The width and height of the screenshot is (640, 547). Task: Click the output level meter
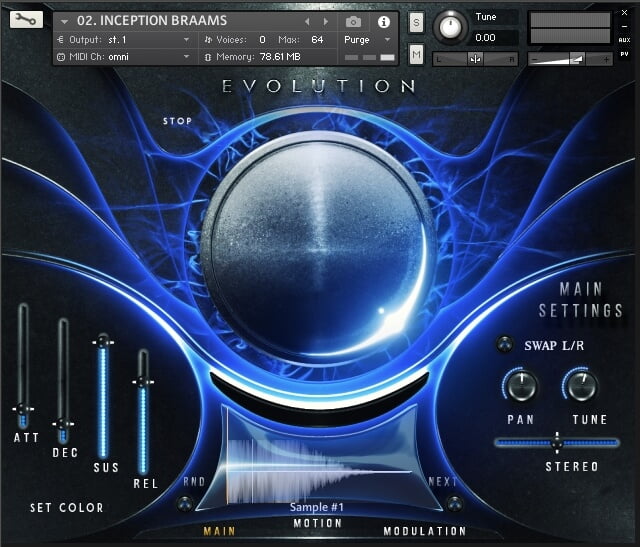pyautogui.click(x=570, y=28)
